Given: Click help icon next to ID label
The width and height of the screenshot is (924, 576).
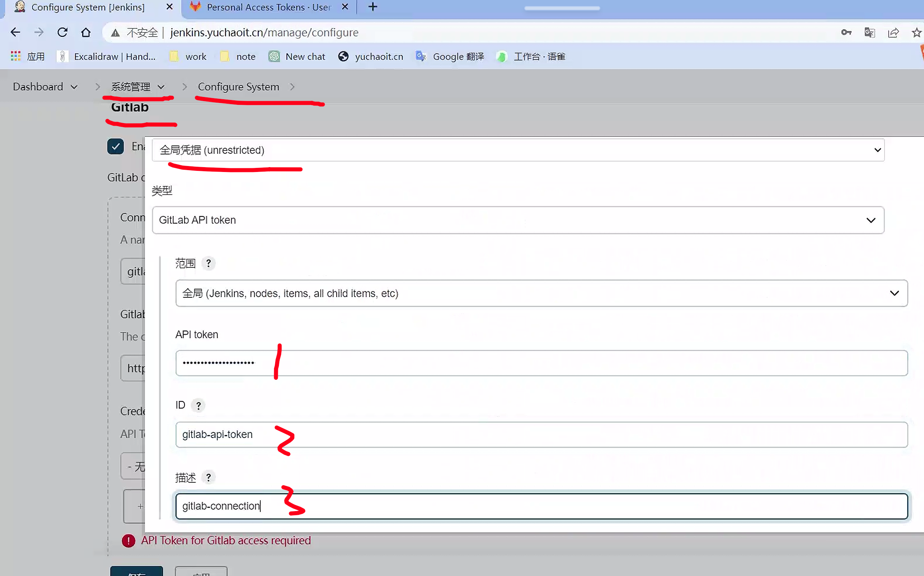Looking at the screenshot, I should (x=198, y=406).
